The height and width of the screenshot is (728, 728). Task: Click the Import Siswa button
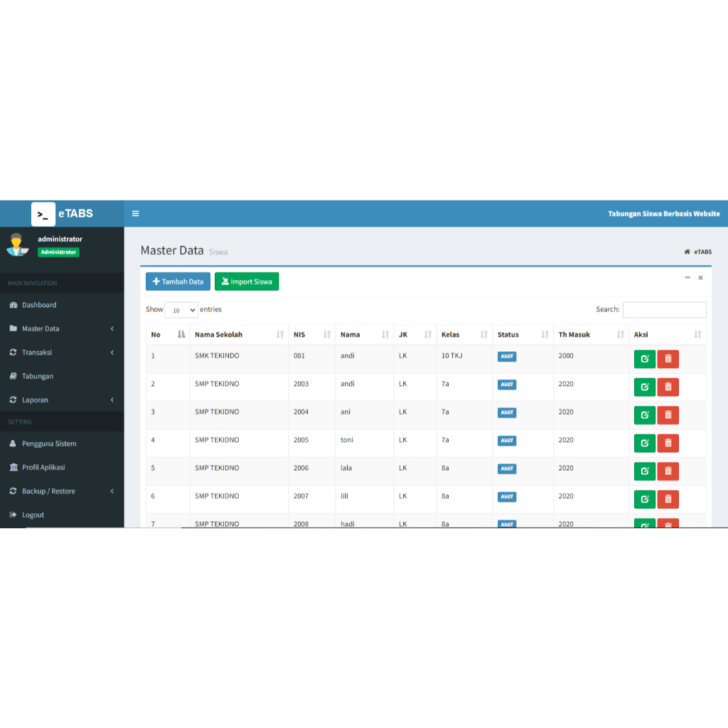pyautogui.click(x=247, y=282)
